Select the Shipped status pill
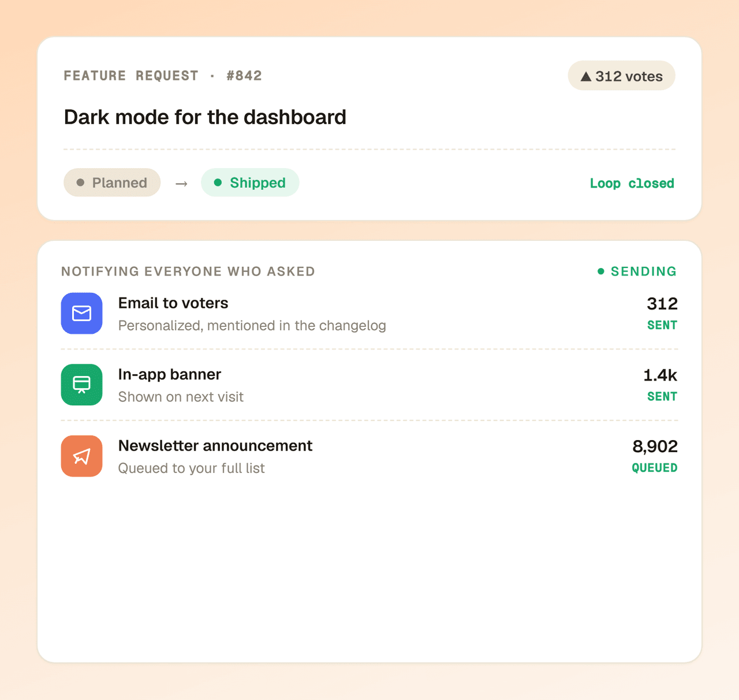The height and width of the screenshot is (700, 739). click(x=250, y=183)
